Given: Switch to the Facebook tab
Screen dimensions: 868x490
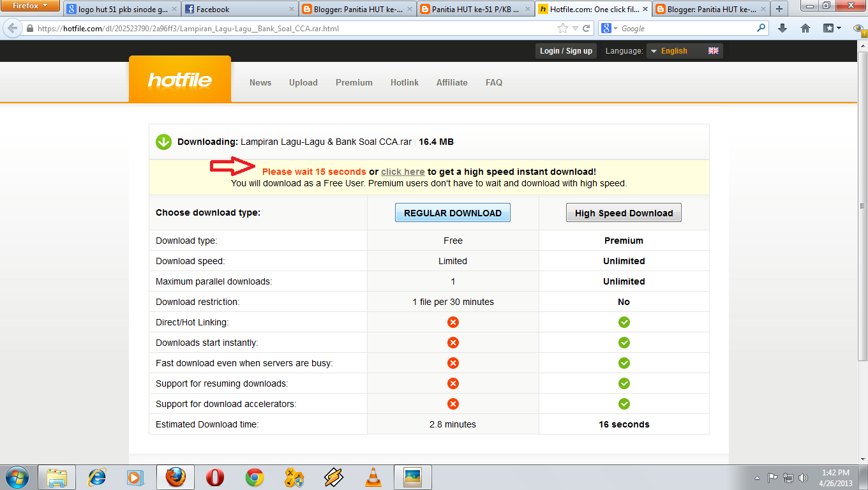Looking at the screenshot, I should tap(240, 10).
